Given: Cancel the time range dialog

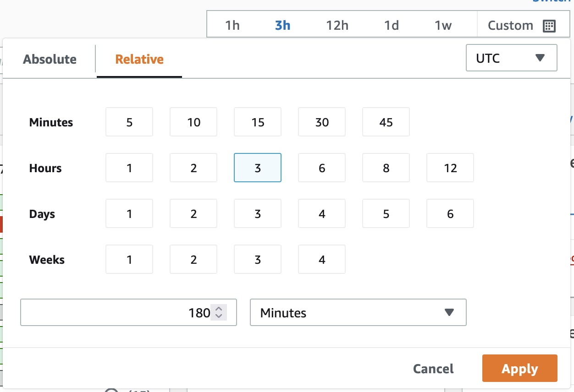Looking at the screenshot, I should tap(433, 369).
